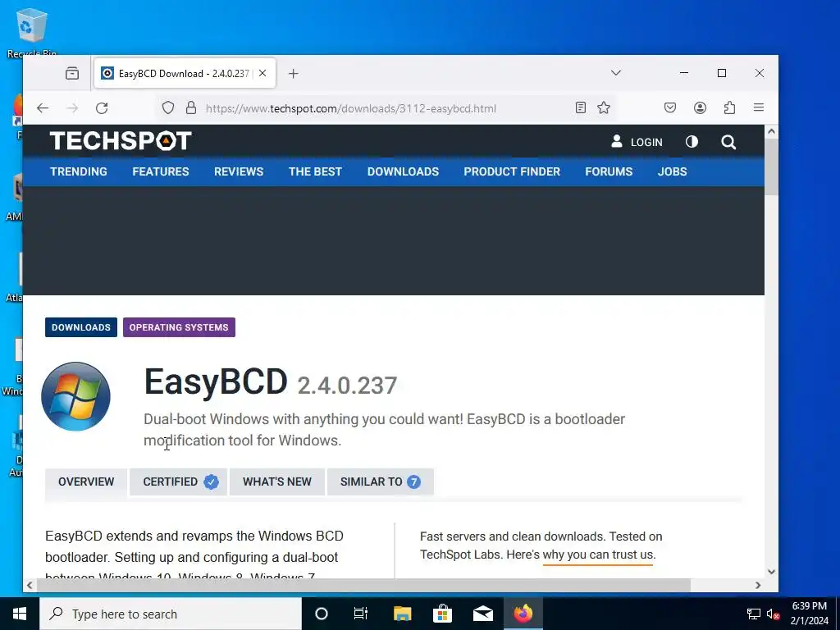Follow 'why you can trust us' link

click(x=598, y=555)
